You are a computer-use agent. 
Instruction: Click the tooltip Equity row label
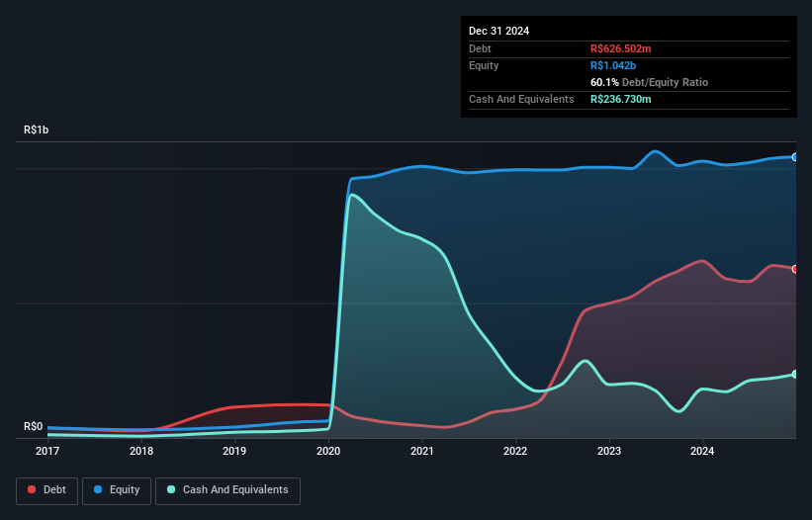(x=484, y=65)
